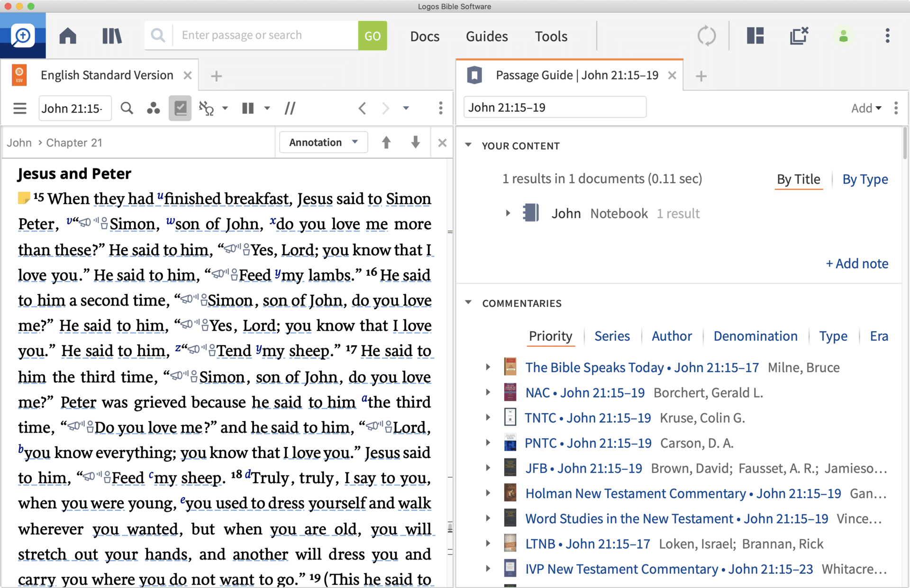
Task: Open the Library icon in top toolbar
Action: point(112,36)
